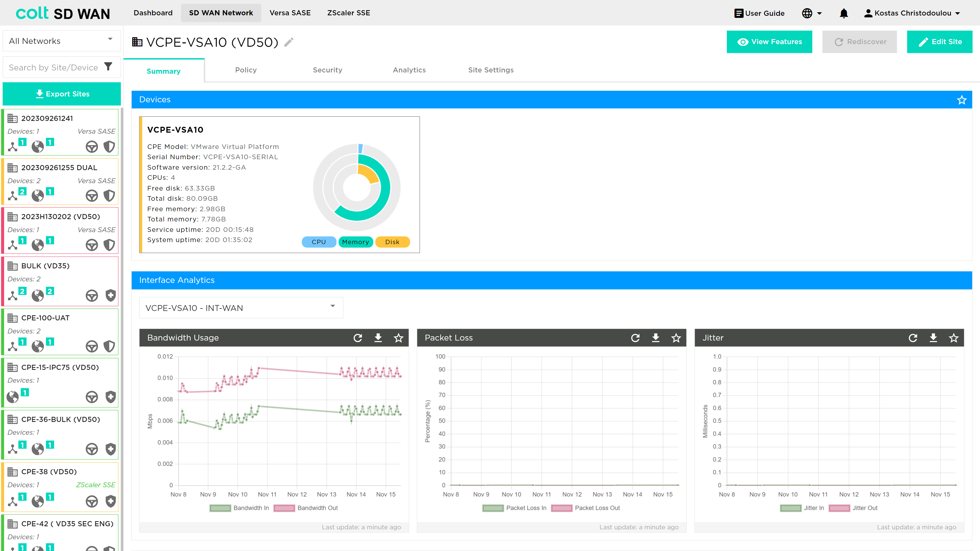This screenshot has width=980, height=551.
Task: Click the colt SD WAN logo
Action: coord(63,13)
